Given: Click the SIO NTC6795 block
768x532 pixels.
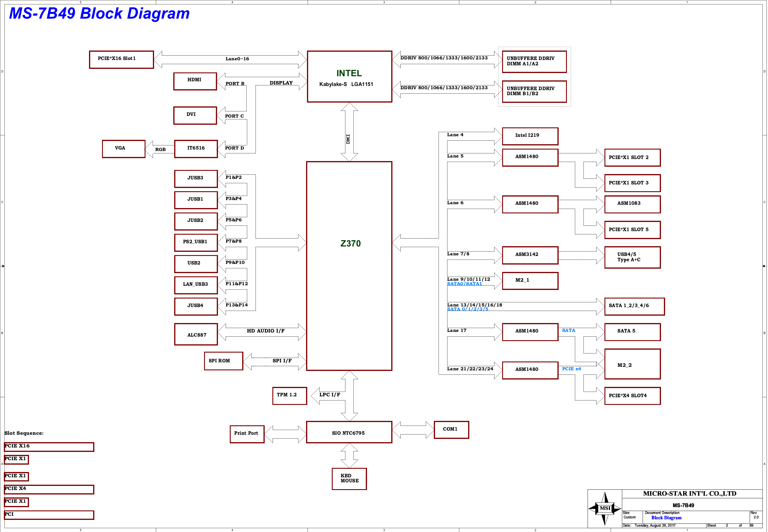Looking at the screenshot, I should pyautogui.click(x=349, y=432).
